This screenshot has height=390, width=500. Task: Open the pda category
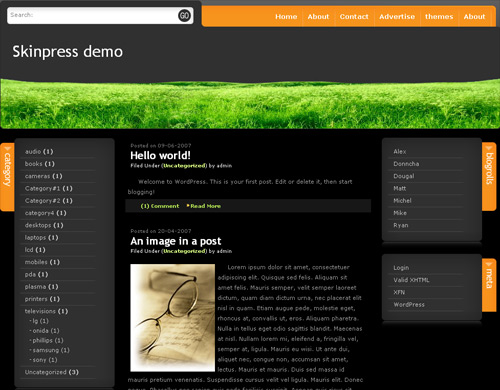[30, 275]
